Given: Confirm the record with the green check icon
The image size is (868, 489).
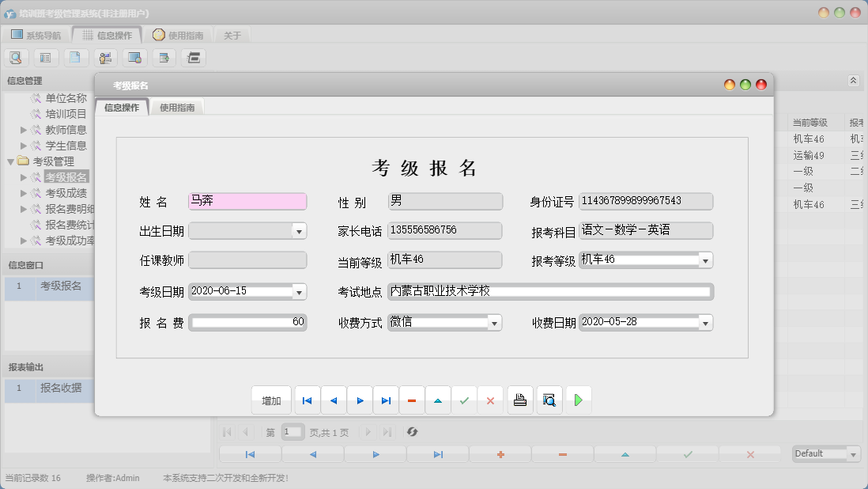Looking at the screenshot, I should coord(464,400).
